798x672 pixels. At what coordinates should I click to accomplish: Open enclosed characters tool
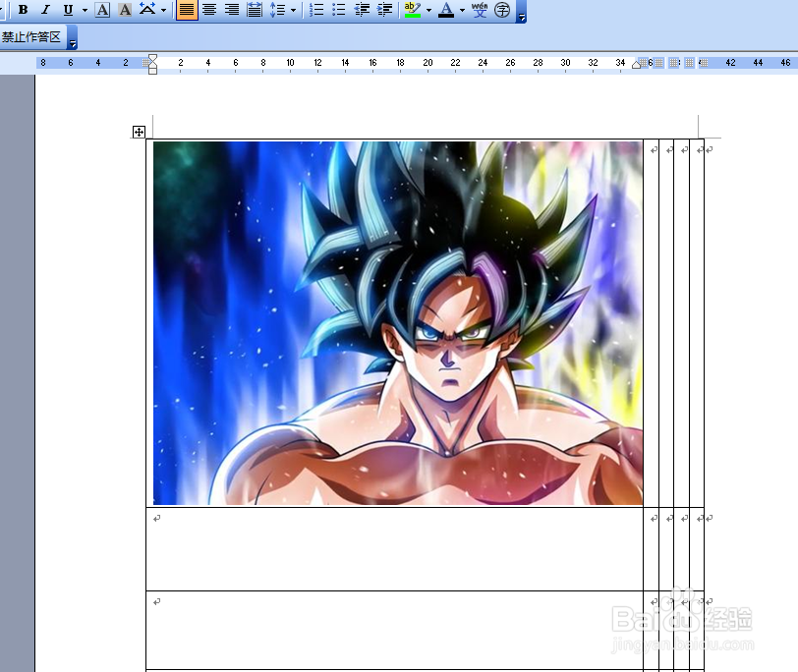[x=502, y=9]
